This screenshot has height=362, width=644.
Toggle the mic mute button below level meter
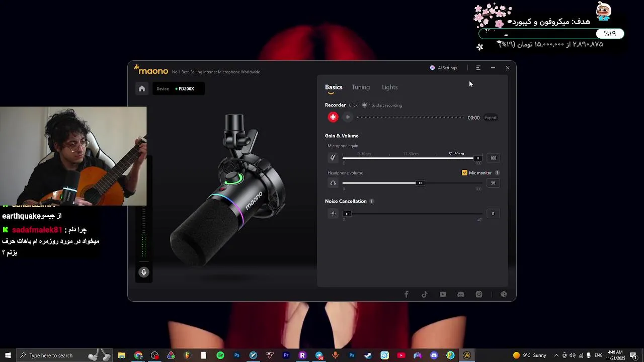point(144,272)
